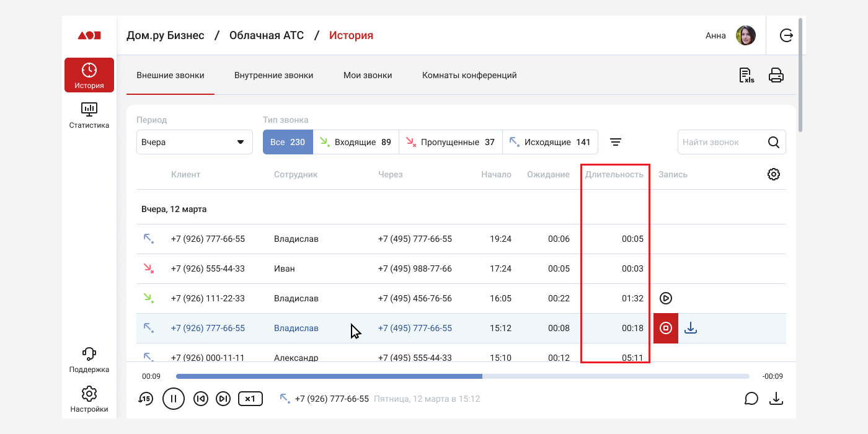
Task: Rewind playback by 15 seconds
Action: point(145,399)
